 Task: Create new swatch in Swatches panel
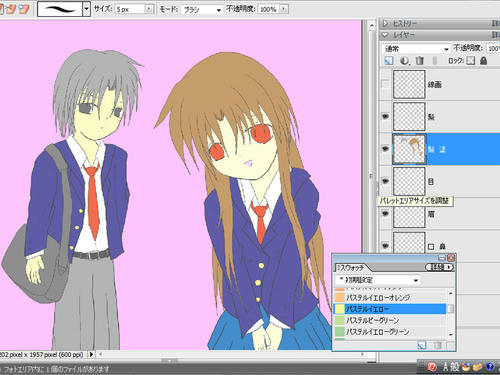coord(422,345)
